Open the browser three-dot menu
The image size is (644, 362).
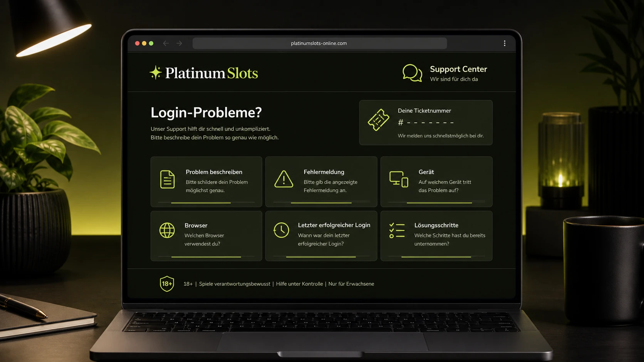pos(505,43)
